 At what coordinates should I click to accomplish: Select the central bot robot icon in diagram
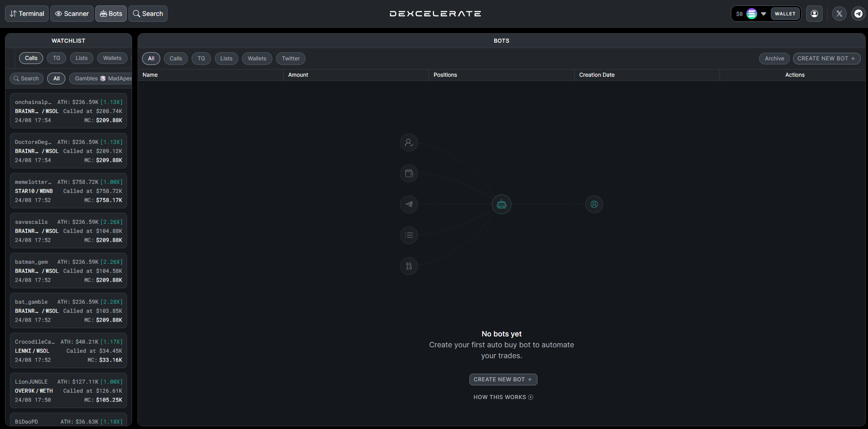pos(501,204)
